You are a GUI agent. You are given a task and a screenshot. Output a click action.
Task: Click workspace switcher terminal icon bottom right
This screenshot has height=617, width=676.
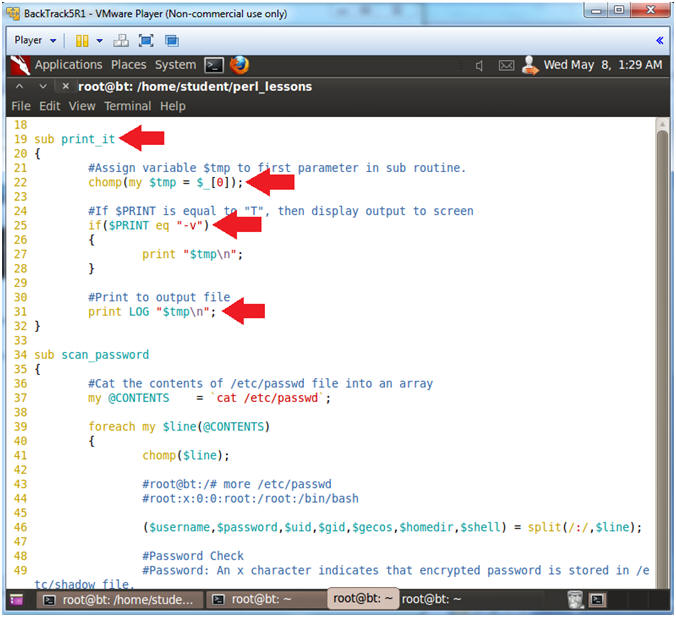click(597, 600)
